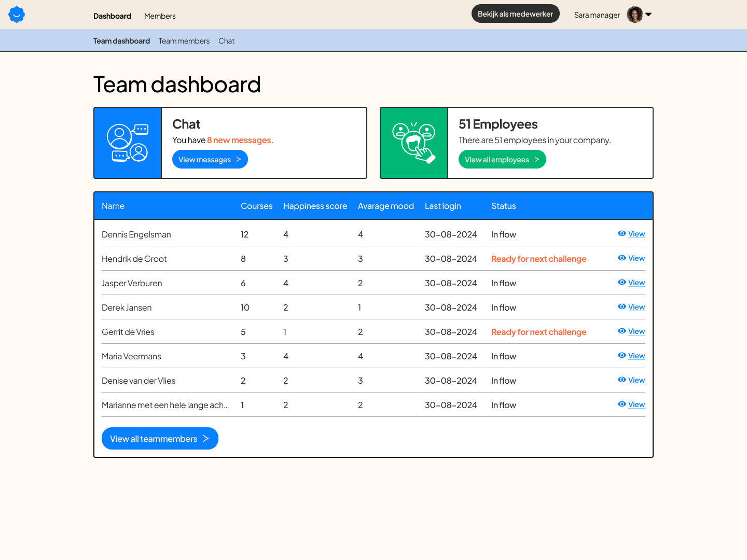Viewport: 747px width, 560px height.
Task: Open View link for Denise van der Vlies
Action: (637, 380)
